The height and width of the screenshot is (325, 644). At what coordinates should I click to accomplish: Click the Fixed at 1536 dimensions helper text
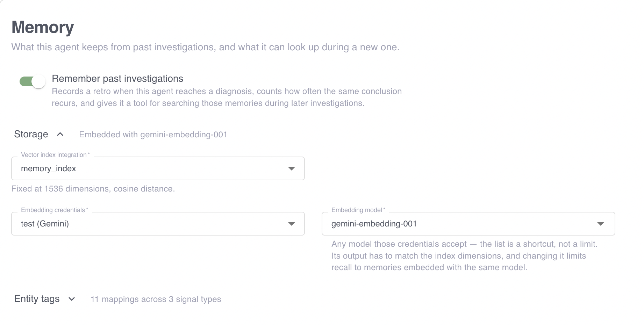click(93, 189)
